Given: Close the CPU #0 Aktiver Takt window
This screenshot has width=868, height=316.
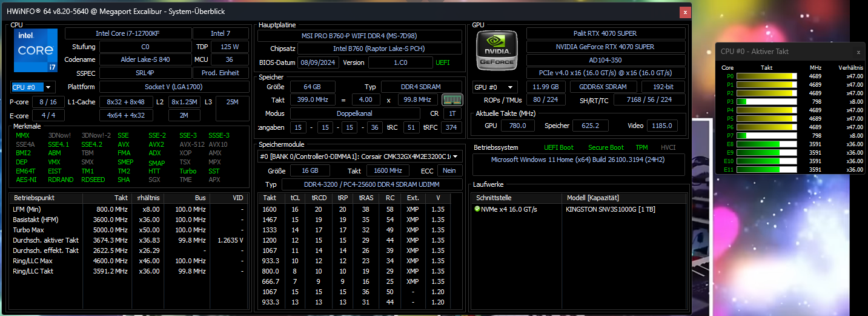Looking at the screenshot, I should [858, 52].
